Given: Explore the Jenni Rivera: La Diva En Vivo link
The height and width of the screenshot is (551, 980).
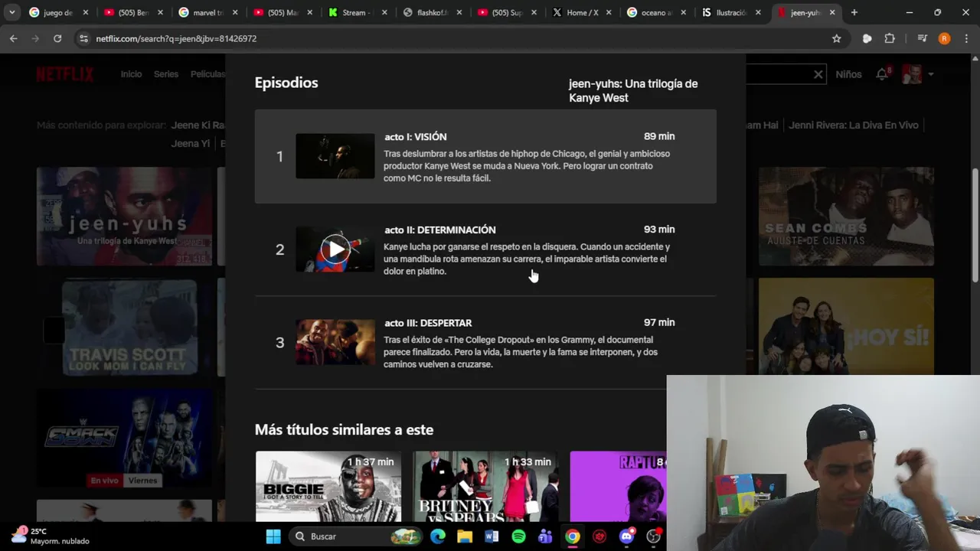Looking at the screenshot, I should (x=853, y=125).
